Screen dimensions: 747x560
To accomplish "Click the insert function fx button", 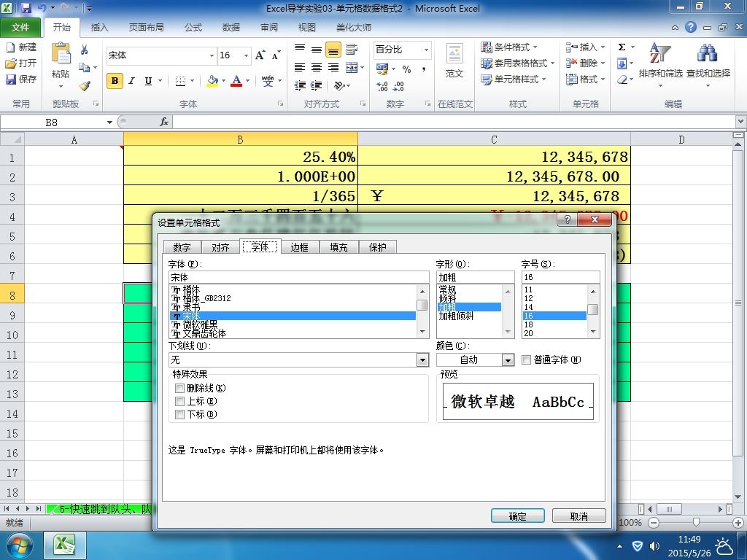I will pos(164,122).
